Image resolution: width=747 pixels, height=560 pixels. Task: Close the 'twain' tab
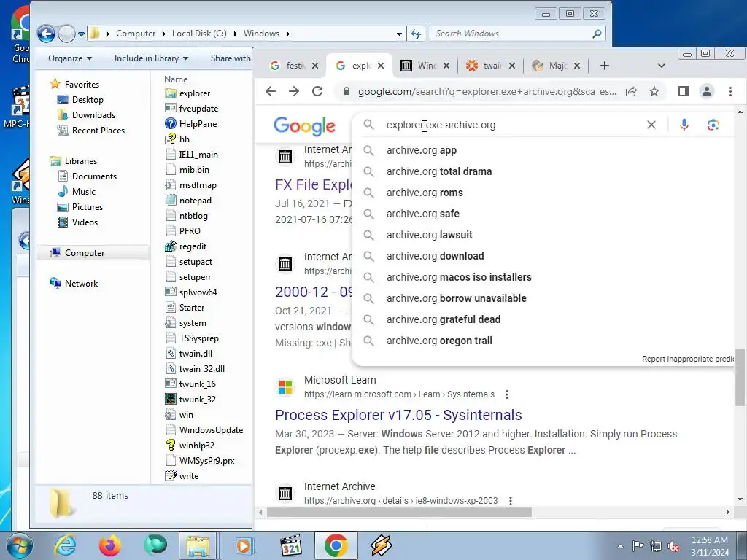[x=511, y=66]
